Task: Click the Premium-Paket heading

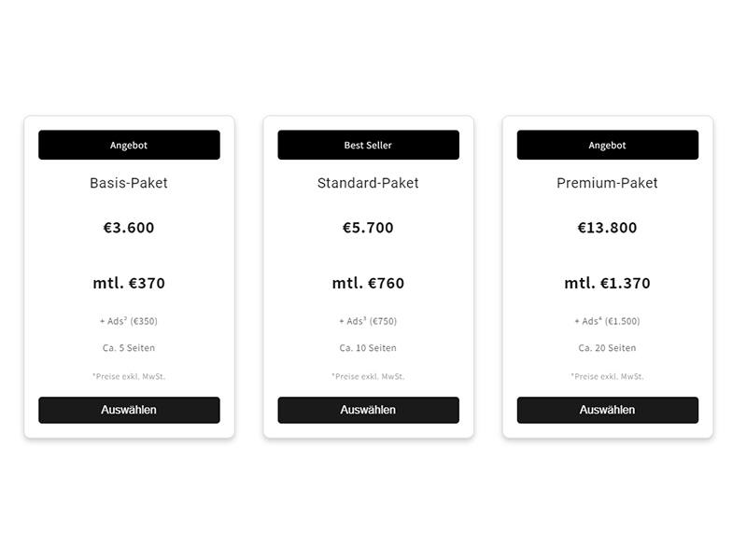Action: click(607, 183)
